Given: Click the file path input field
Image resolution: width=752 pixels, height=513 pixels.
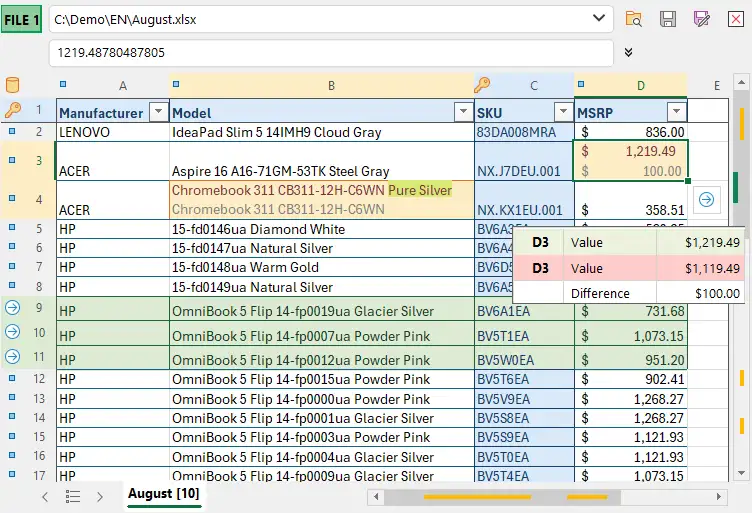Looking at the screenshot, I should click(331, 19).
